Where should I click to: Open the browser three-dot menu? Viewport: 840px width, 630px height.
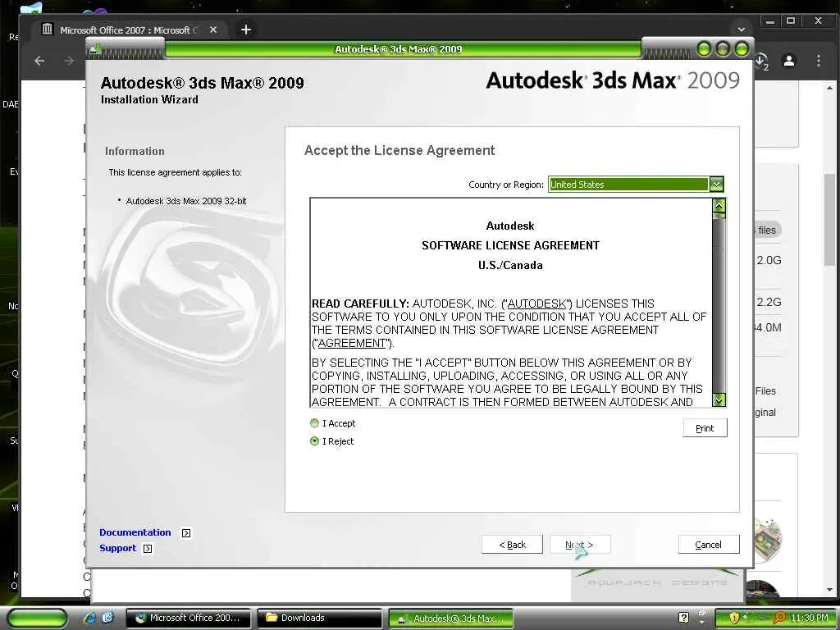(819, 61)
